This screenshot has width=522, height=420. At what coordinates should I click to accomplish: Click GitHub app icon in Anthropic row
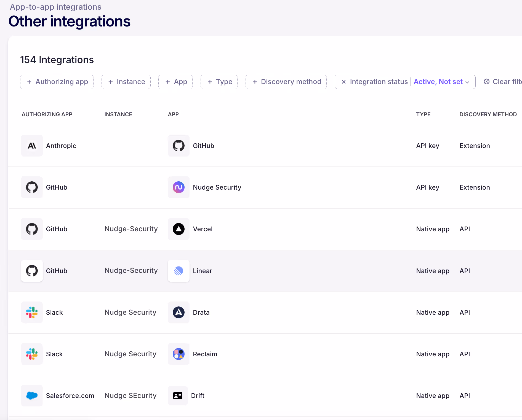pos(179,146)
